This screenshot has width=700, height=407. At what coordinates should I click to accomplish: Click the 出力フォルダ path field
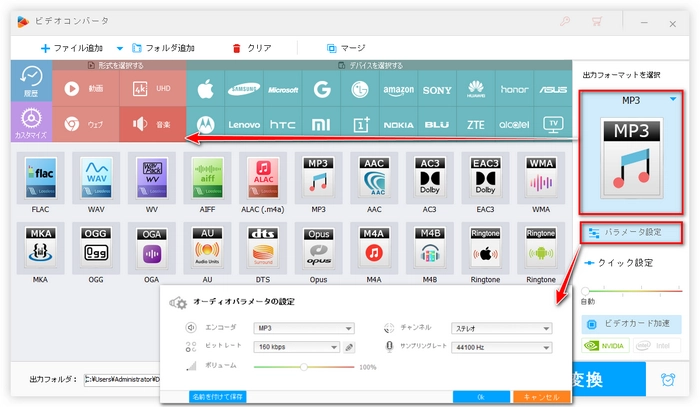(x=122, y=379)
